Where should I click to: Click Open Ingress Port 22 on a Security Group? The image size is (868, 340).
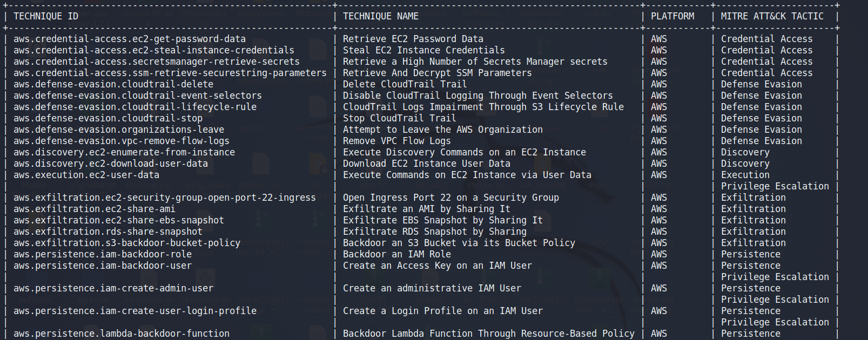(x=451, y=198)
